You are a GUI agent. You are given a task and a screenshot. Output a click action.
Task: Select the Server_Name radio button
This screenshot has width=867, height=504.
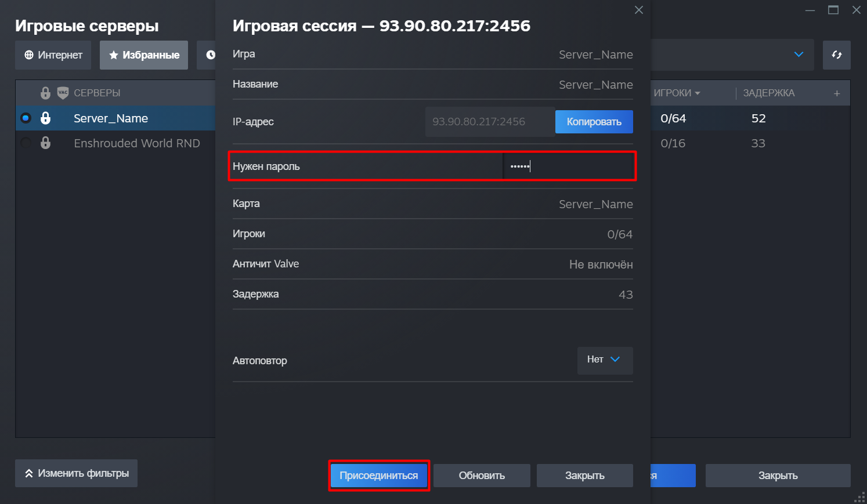(x=26, y=118)
